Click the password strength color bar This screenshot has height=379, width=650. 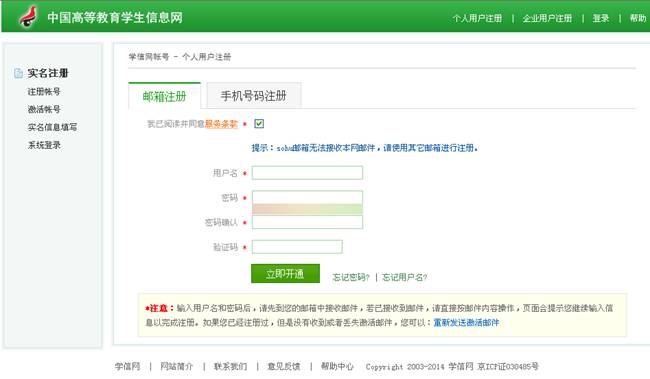(307, 209)
